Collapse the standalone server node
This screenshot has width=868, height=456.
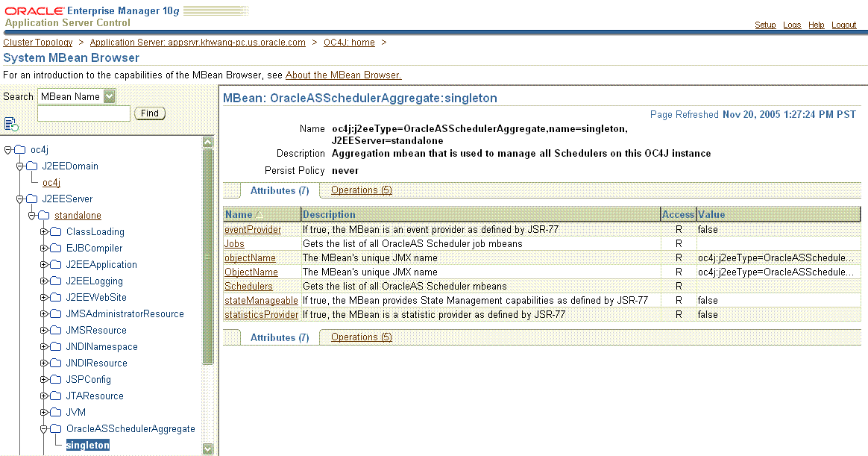[x=31, y=216]
